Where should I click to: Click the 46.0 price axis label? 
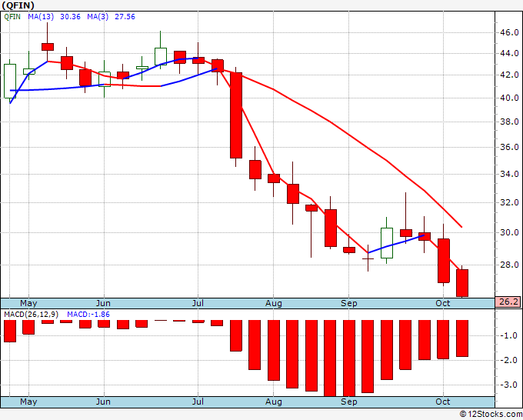(x=509, y=32)
